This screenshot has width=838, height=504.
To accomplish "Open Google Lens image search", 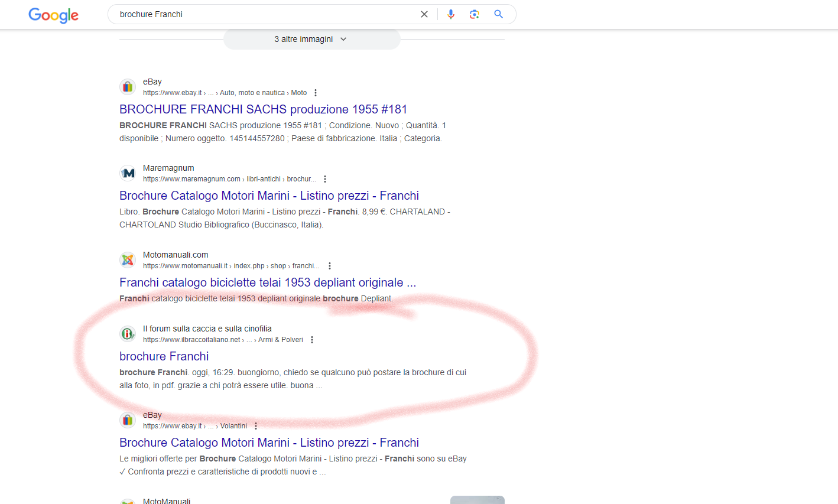I will (x=474, y=14).
